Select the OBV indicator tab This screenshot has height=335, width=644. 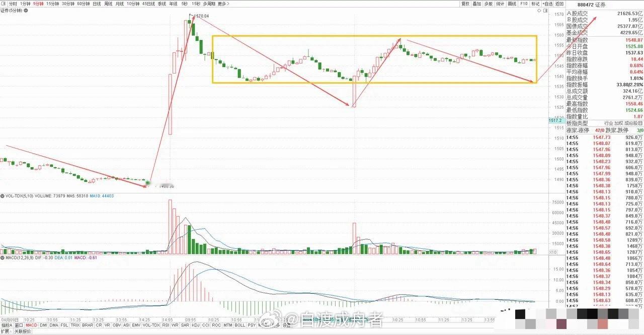[116, 325]
